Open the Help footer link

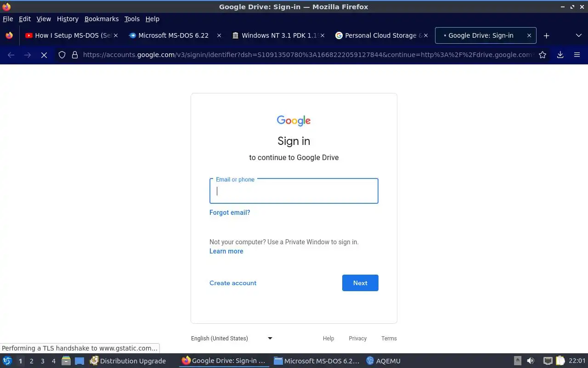pos(328,339)
